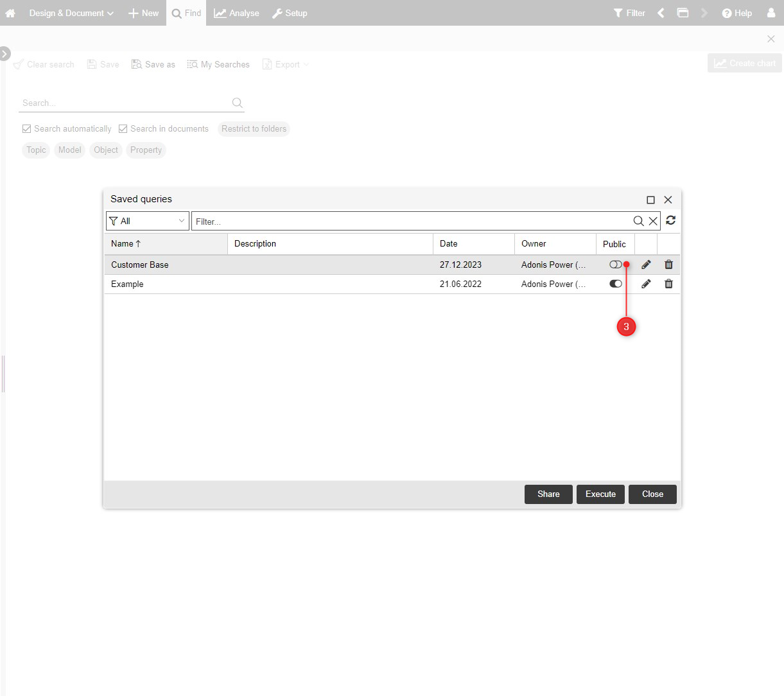Sort by the Owner column header
Image resolution: width=784 pixels, height=696 pixels.
555,244
